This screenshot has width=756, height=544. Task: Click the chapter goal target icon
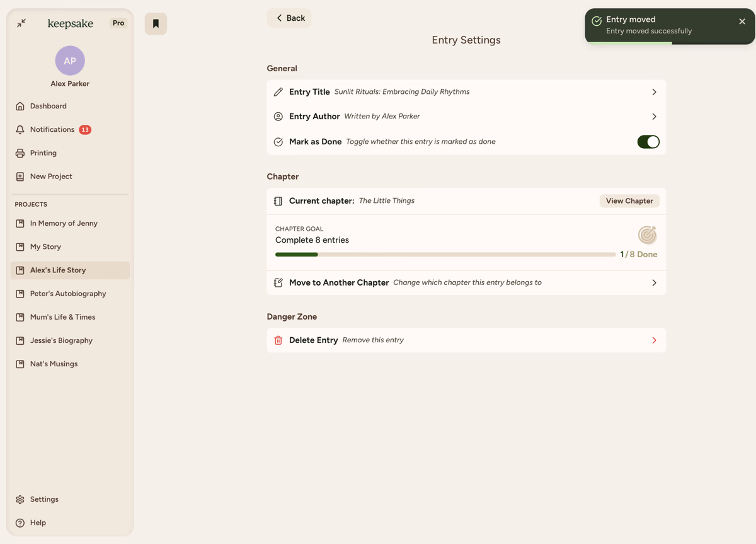(647, 235)
